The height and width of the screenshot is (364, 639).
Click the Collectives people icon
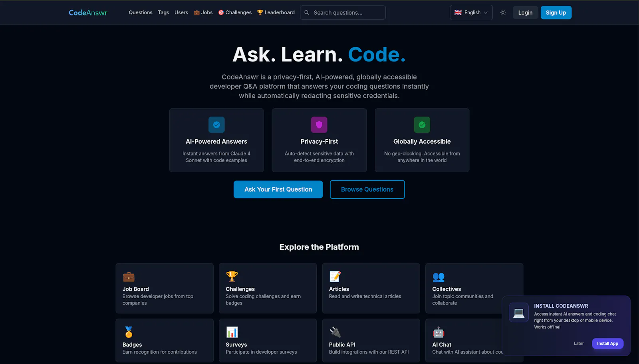(x=439, y=277)
